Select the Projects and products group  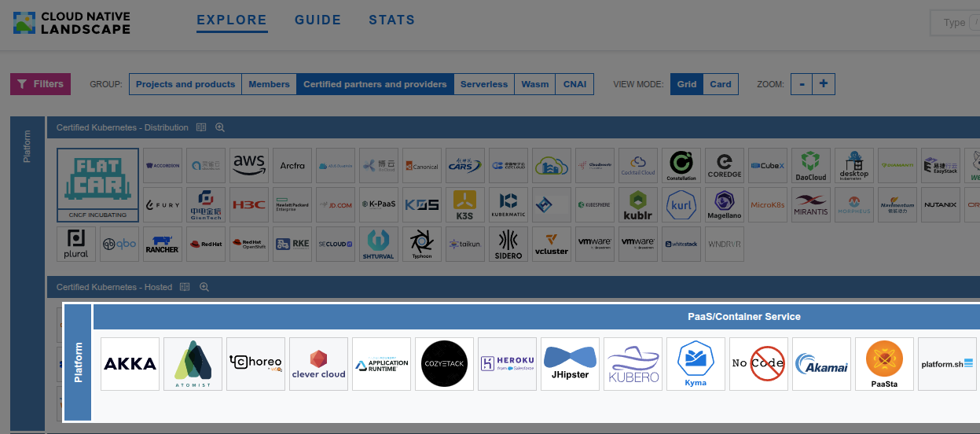(x=185, y=84)
